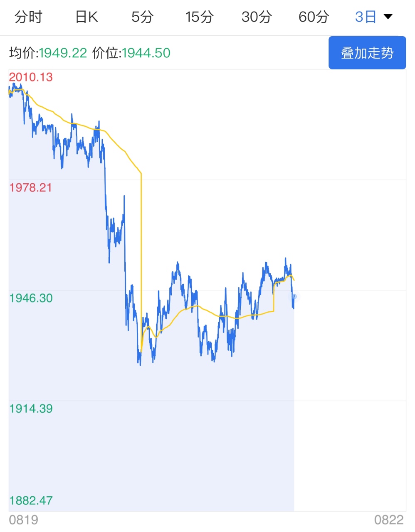Click the red 1978.21 axis label
Image resolution: width=415 pixels, height=532 pixels.
[31, 187]
